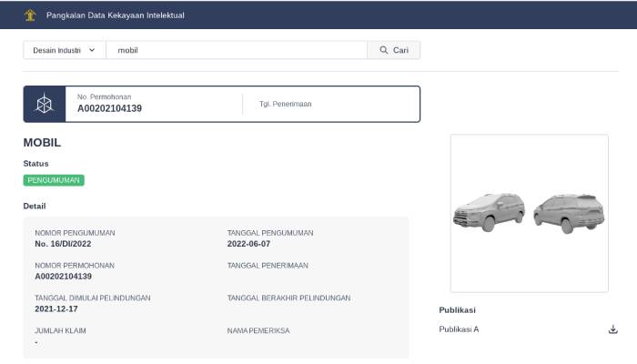This screenshot has width=637, height=364.
Task: Click the magnifying glass search icon
Action: point(383,50)
